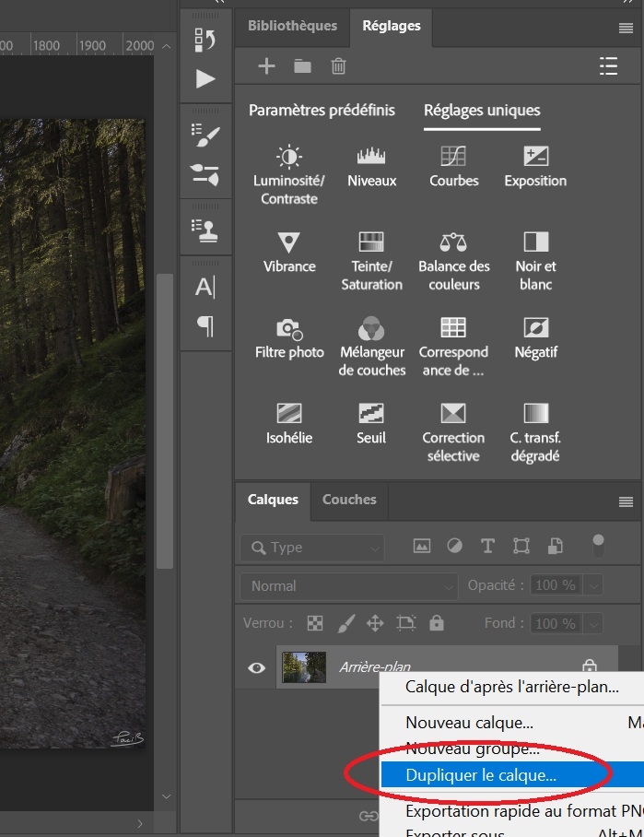Select the Réglages uniques view
Viewport: 644px width, 837px height.
click(x=482, y=111)
